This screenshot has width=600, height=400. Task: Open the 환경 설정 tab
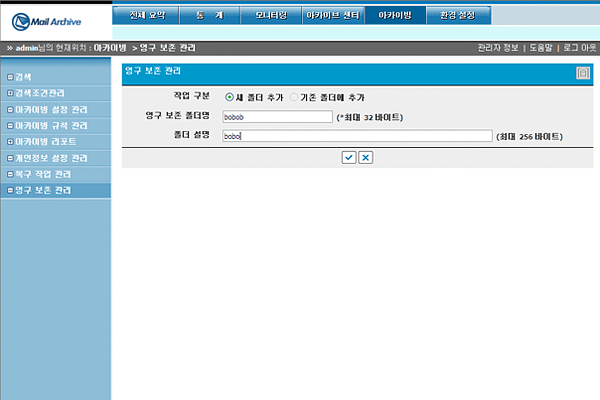(459, 15)
